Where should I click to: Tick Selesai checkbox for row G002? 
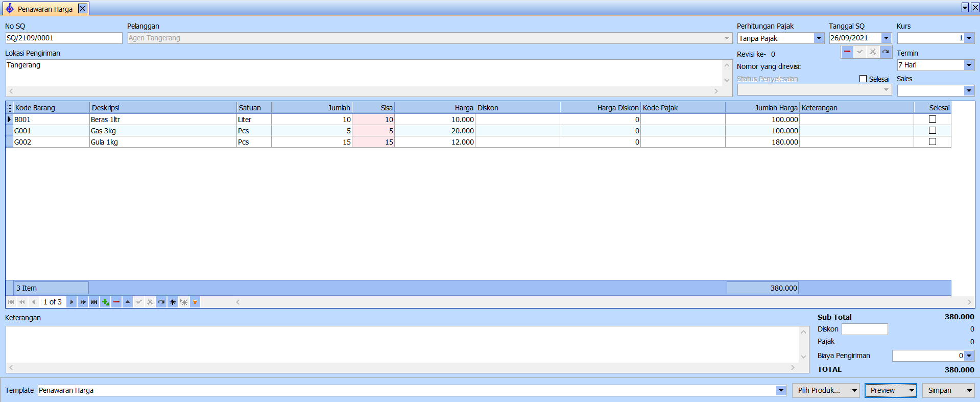pos(933,141)
